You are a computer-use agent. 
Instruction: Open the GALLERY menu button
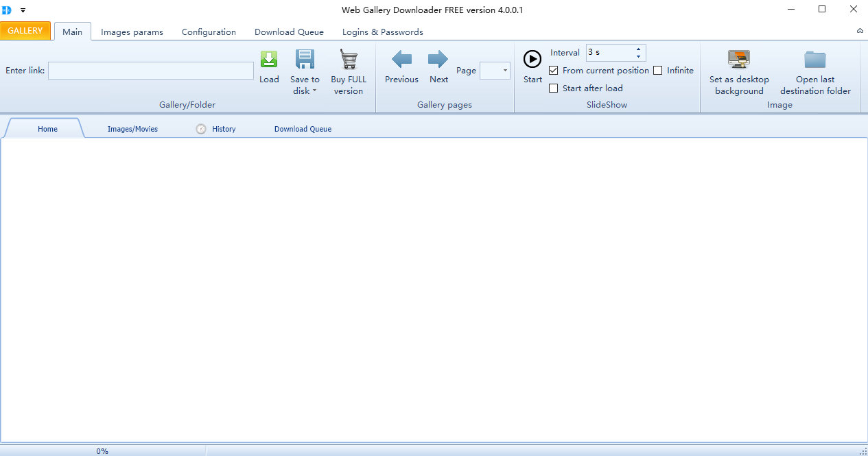[25, 31]
